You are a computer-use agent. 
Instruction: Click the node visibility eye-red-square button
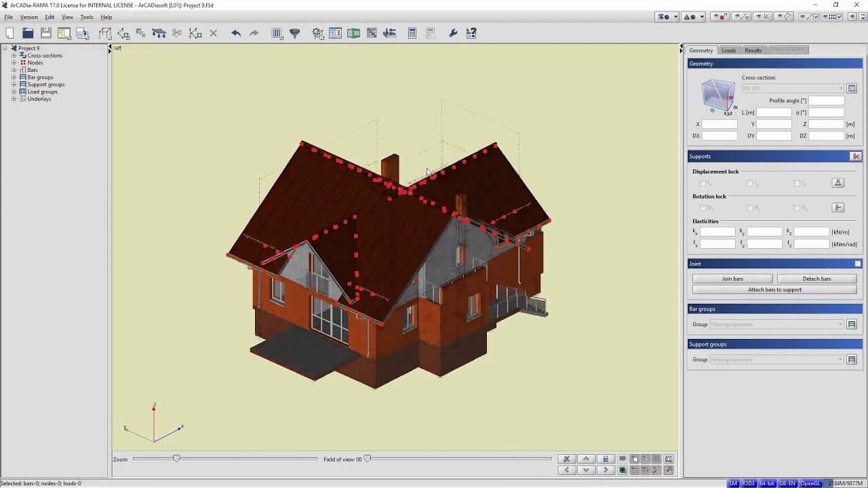pos(720,16)
